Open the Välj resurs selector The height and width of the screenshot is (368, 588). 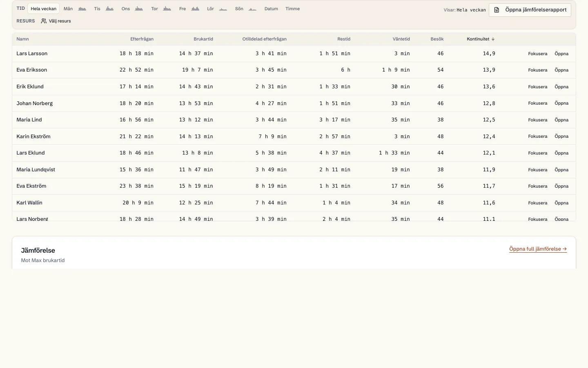coord(56,21)
